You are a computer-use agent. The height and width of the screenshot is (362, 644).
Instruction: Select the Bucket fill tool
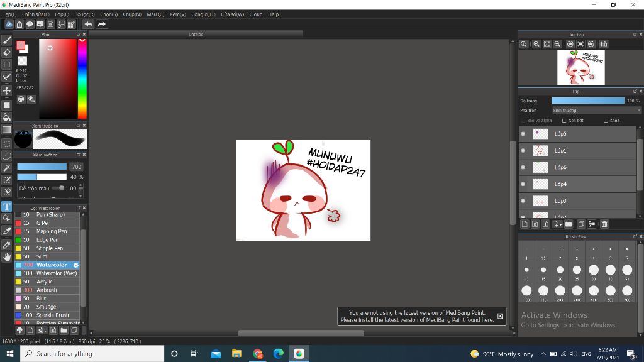(6, 118)
